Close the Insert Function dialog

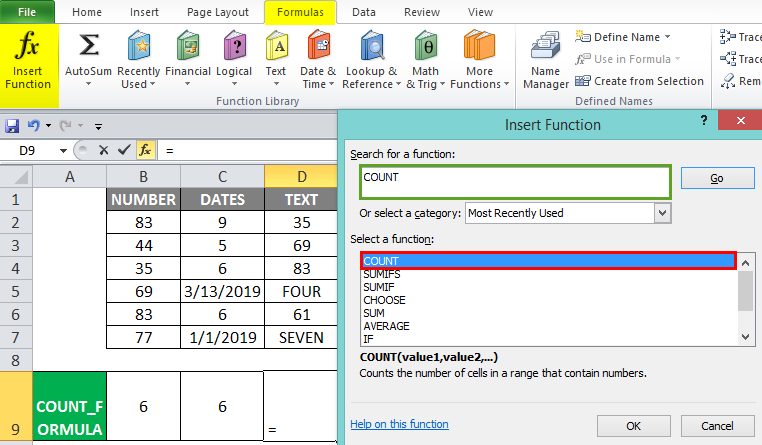[740, 120]
